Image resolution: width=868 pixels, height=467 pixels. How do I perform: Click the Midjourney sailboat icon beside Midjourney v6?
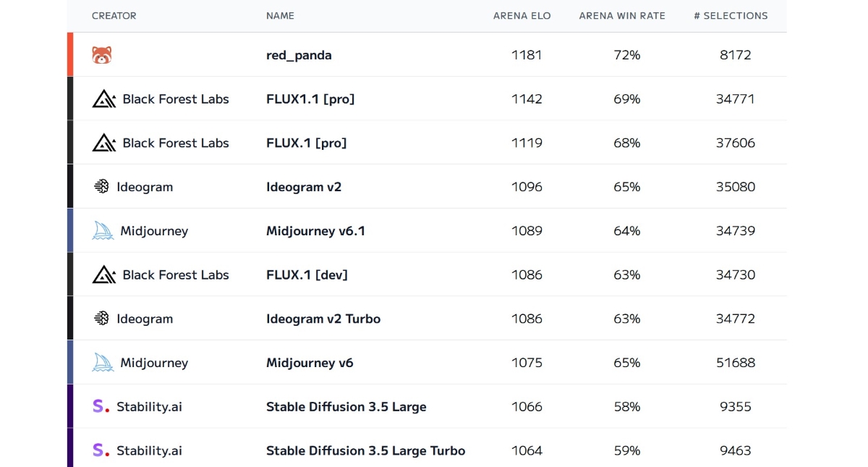click(x=103, y=363)
